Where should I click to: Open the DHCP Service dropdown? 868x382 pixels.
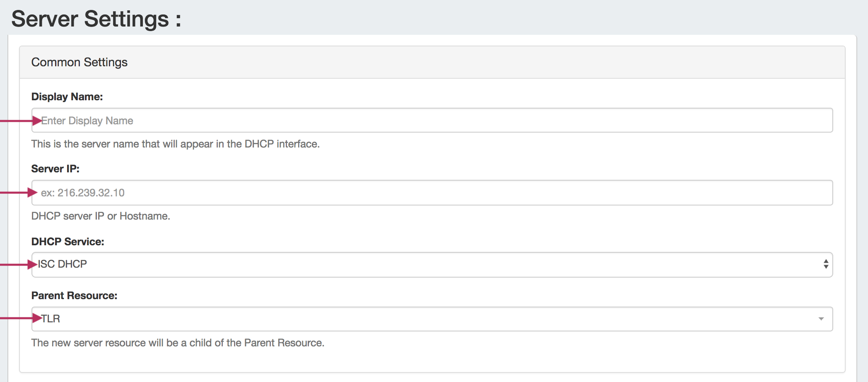tap(432, 265)
